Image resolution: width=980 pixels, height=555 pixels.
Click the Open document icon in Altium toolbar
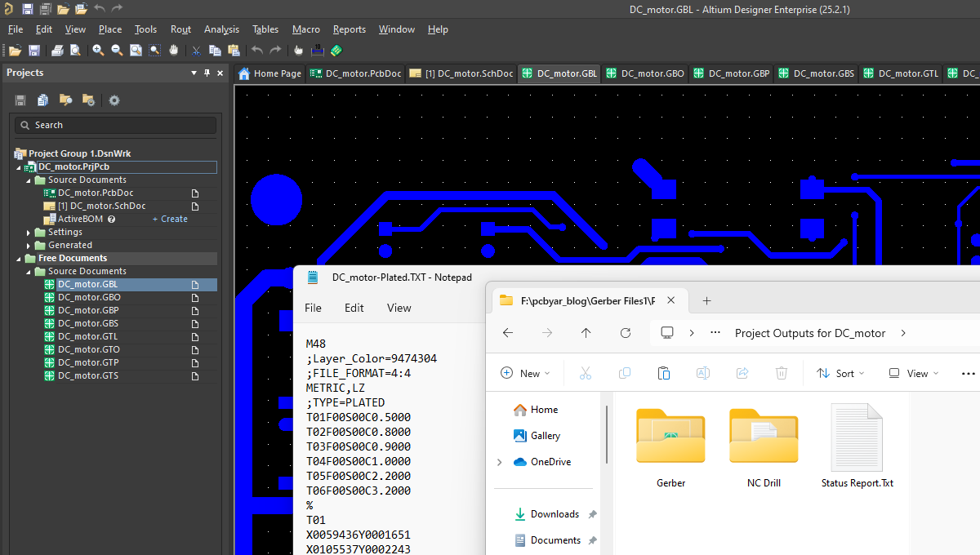(16, 51)
